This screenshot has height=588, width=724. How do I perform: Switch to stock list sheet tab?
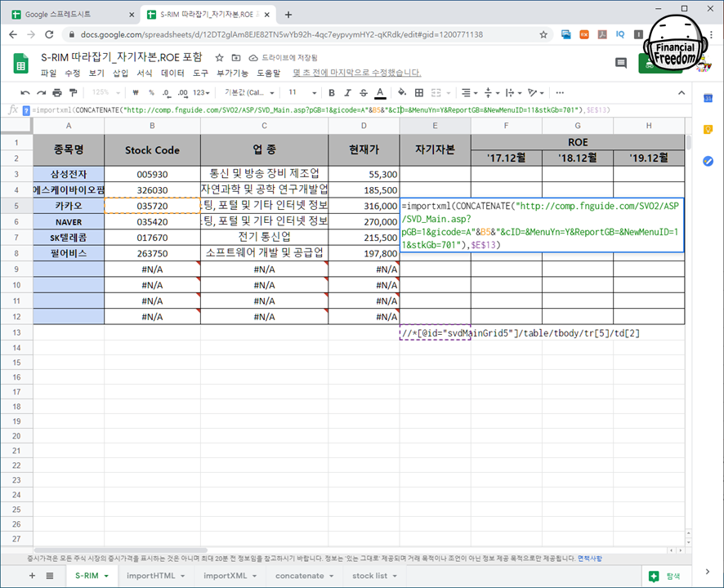[369, 576]
